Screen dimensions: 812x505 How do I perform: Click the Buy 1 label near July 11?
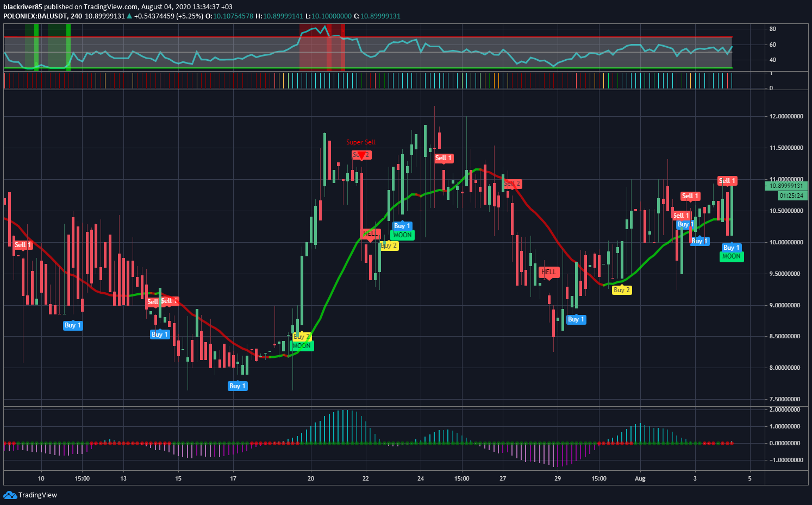[x=73, y=325]
